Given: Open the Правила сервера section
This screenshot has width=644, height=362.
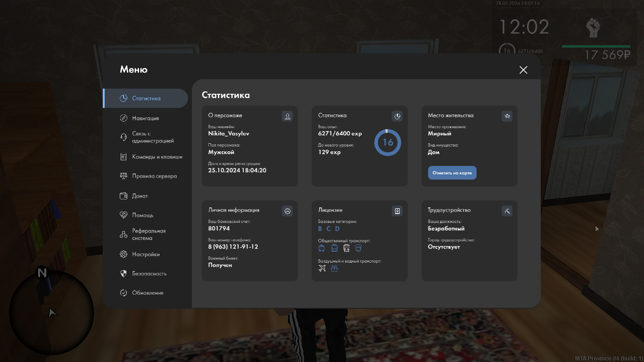Looking at the screenshot, I should (x=154, y=176).
